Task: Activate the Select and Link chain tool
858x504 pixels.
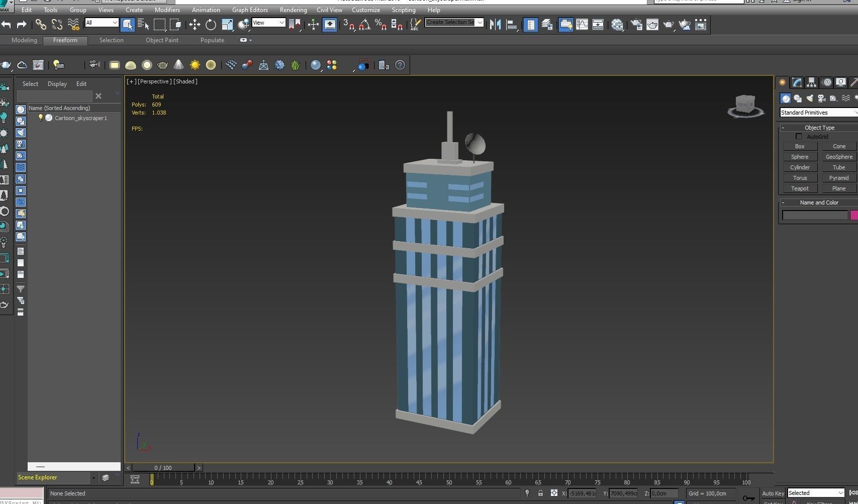Action: (41, 24)
